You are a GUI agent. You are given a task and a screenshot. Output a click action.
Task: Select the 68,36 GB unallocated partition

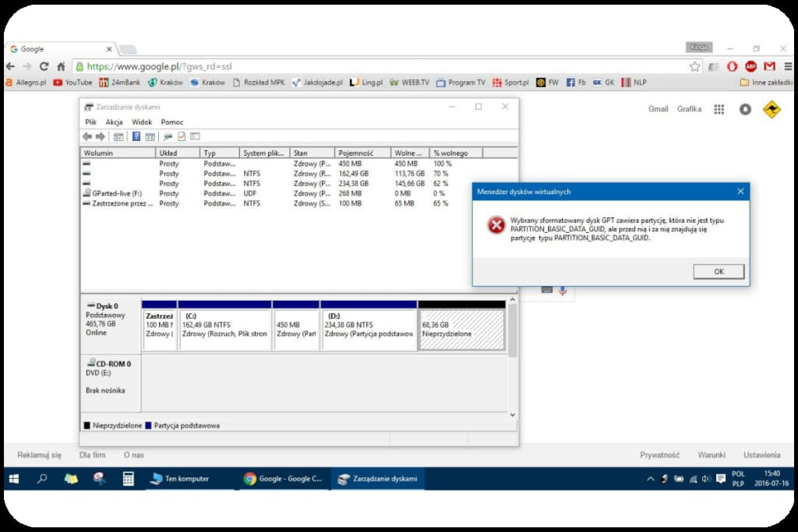click(461, 329)
